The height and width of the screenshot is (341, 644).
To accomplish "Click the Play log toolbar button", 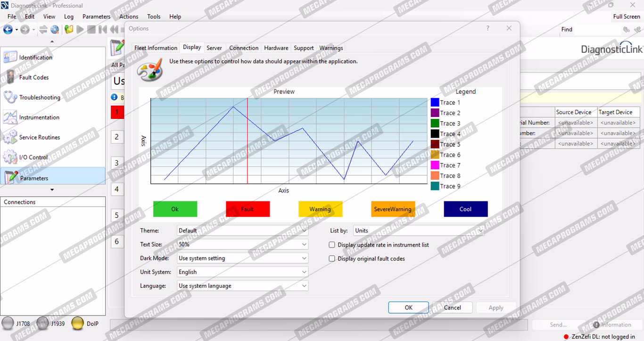I will pos(80,30).
